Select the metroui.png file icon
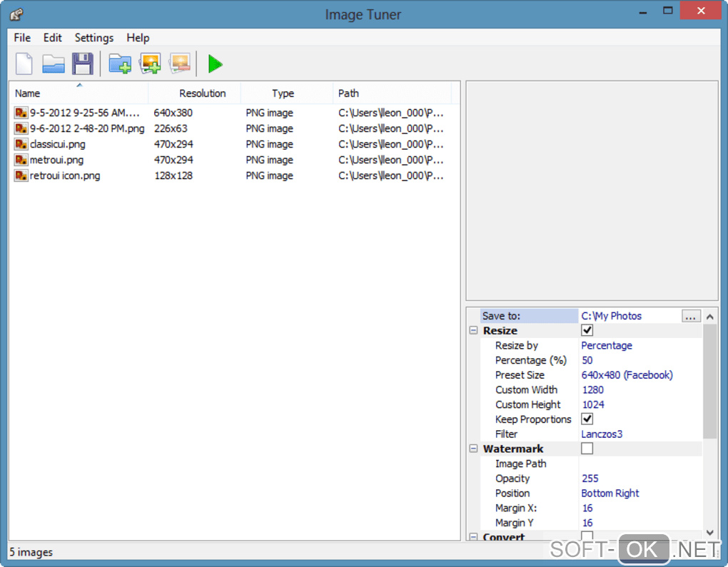 pos(21,160)
